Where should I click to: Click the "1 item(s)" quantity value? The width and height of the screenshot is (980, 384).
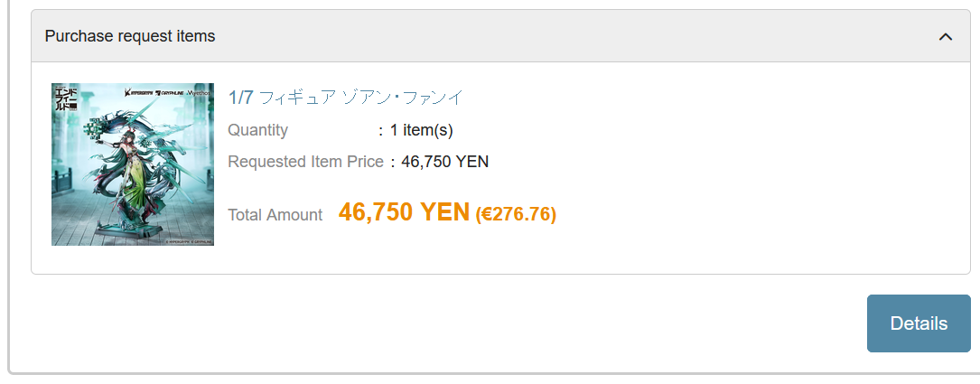click(x=421, y=130)
